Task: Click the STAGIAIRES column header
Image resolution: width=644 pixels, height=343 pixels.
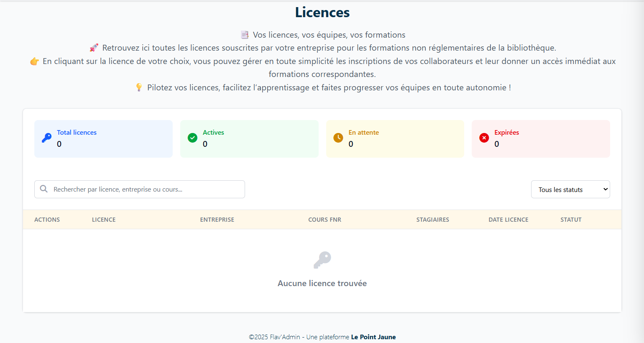Action: tap(433, 220)
